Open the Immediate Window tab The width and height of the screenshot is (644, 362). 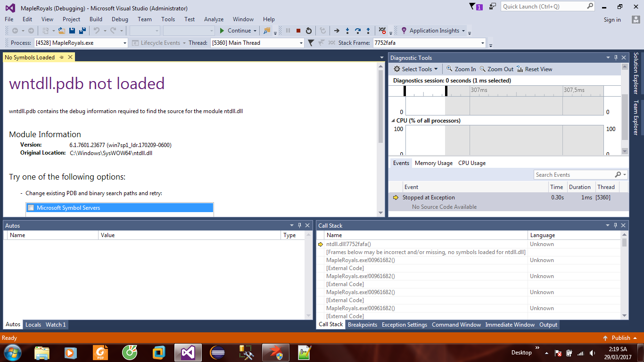(510, 325)
